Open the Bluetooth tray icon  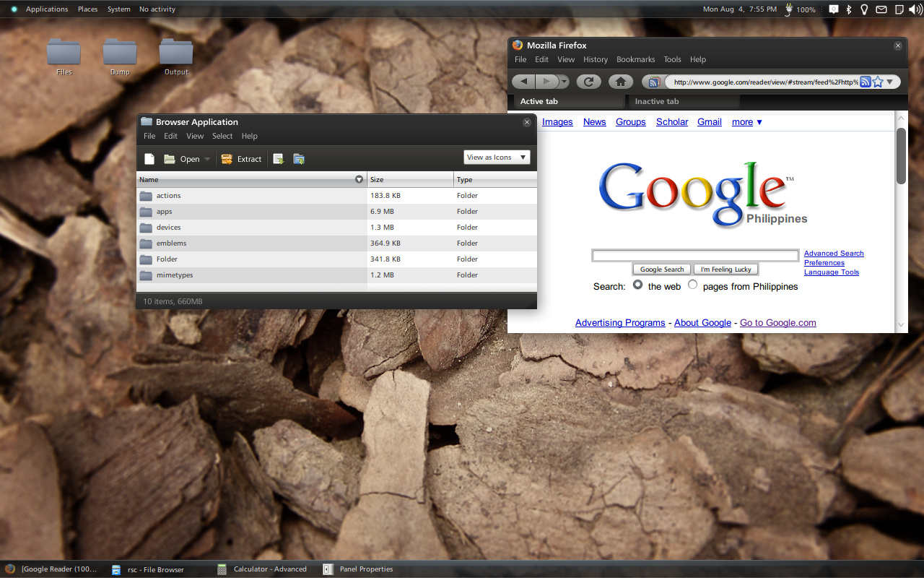849,9
